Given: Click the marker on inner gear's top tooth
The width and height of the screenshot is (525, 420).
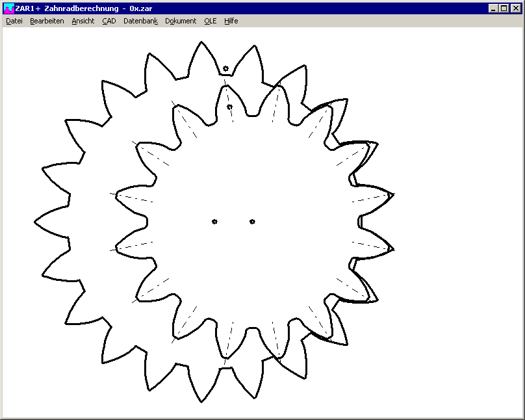Looking at the screenshot, I should tap(229, 107).
